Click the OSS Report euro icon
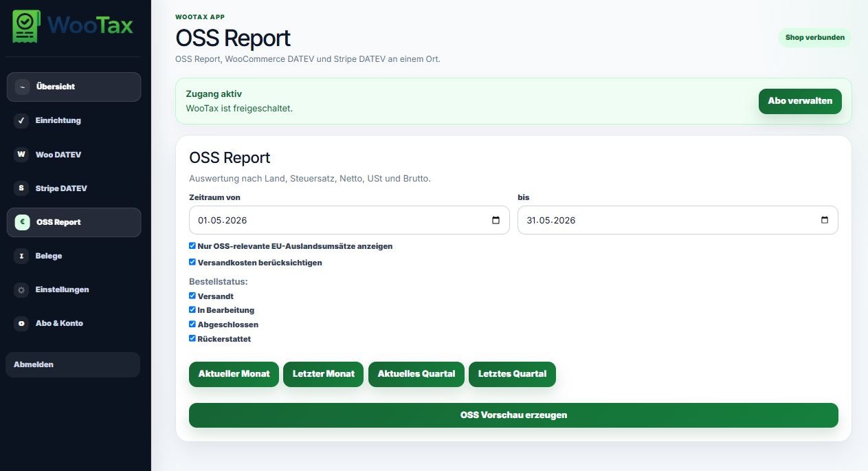This screenshot has height=471, width=868. [x=22, y=222]
